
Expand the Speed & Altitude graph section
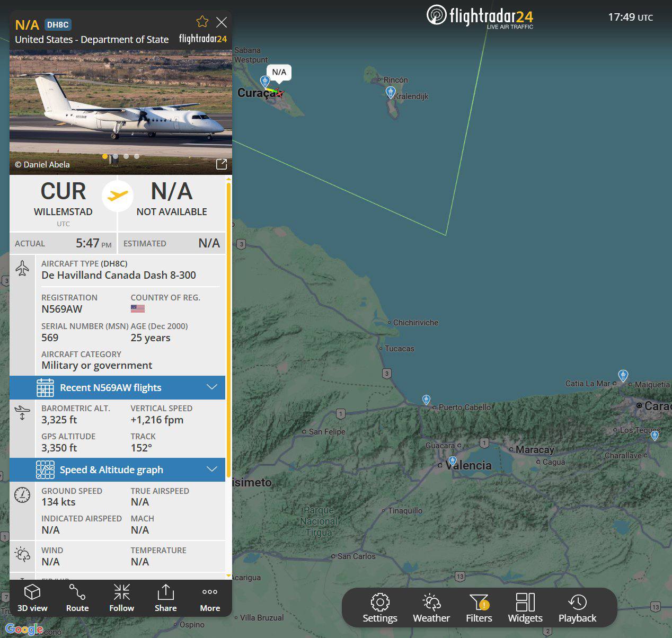pos(117,470)
